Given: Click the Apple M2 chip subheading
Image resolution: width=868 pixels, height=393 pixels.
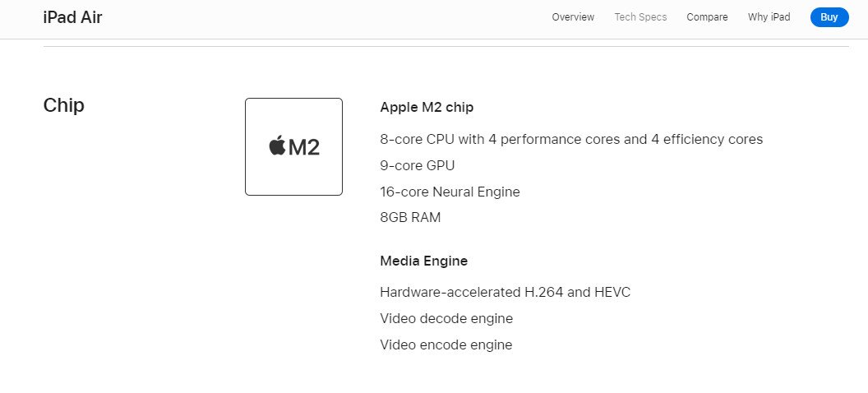Looking at the screenshot, I should (x=427, y=108).
